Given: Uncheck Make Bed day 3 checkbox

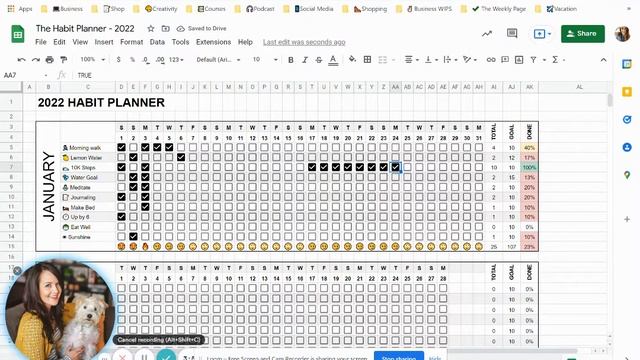Looking at the screenshot, I should [145, 207].
